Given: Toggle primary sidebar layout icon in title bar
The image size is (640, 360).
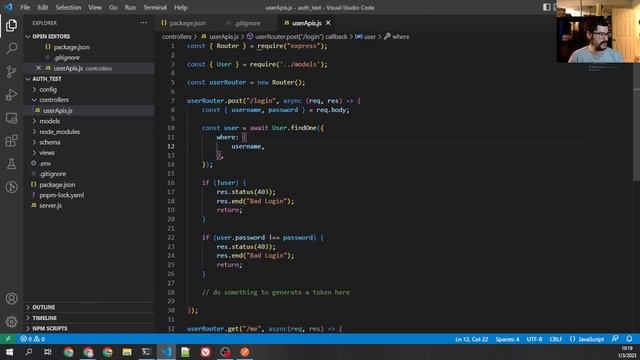Looking at the screenshot, I should 547,7.
